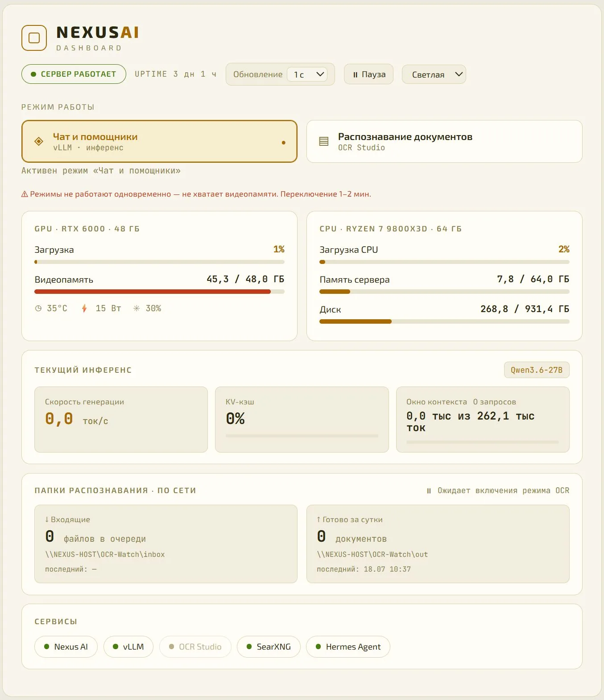Open the Nexus AI service chip

pyautogui.click(x=66, y=646)
